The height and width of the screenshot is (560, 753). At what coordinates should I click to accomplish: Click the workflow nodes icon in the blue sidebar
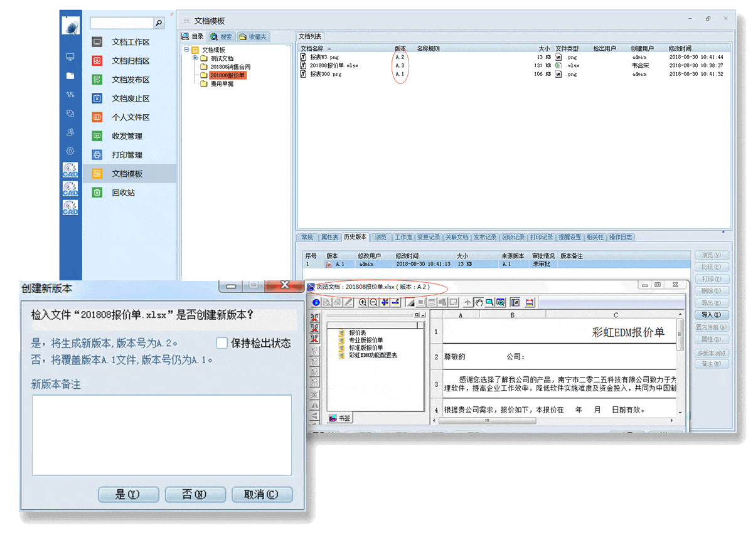click(70, 95)
